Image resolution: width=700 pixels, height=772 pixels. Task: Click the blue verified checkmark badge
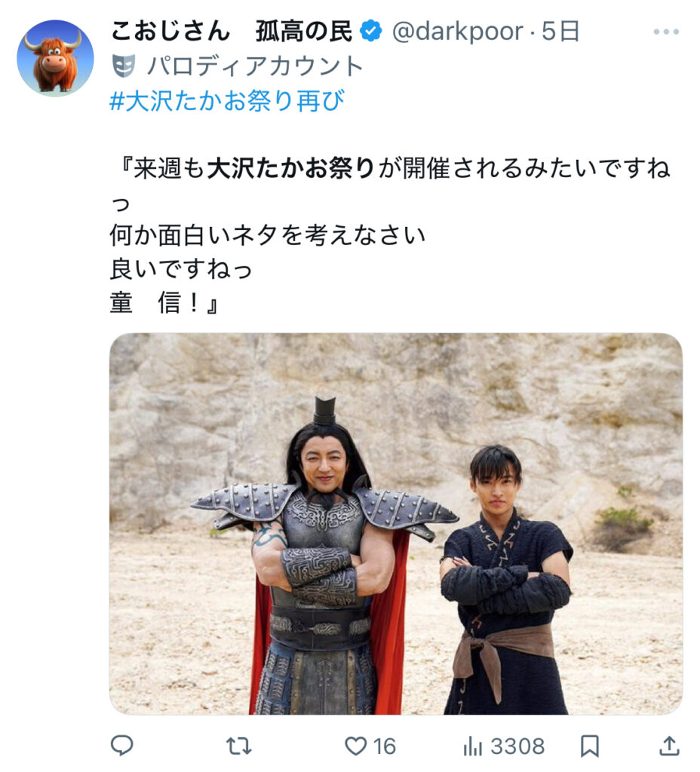pos(370,31)
